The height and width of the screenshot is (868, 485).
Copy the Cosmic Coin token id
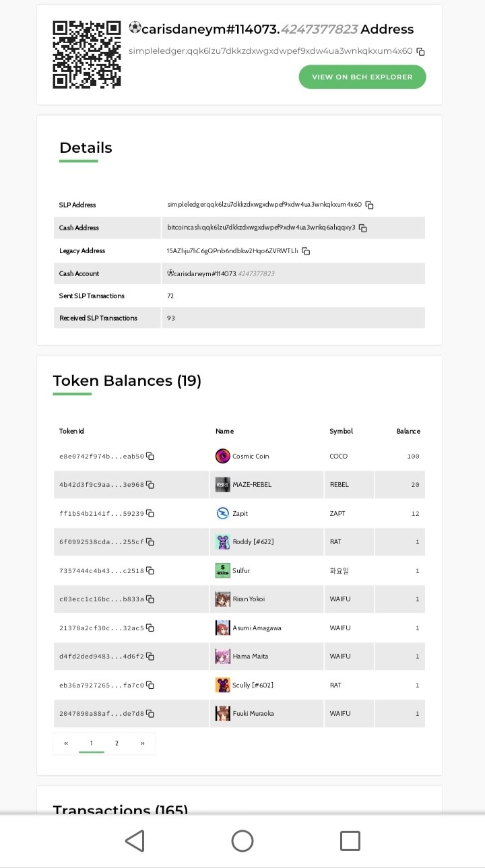coord(150,457)
